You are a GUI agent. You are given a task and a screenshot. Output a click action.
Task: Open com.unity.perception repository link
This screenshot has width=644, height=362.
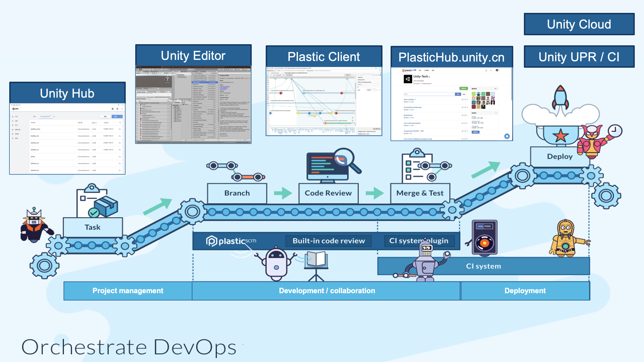tap(412, 123)
